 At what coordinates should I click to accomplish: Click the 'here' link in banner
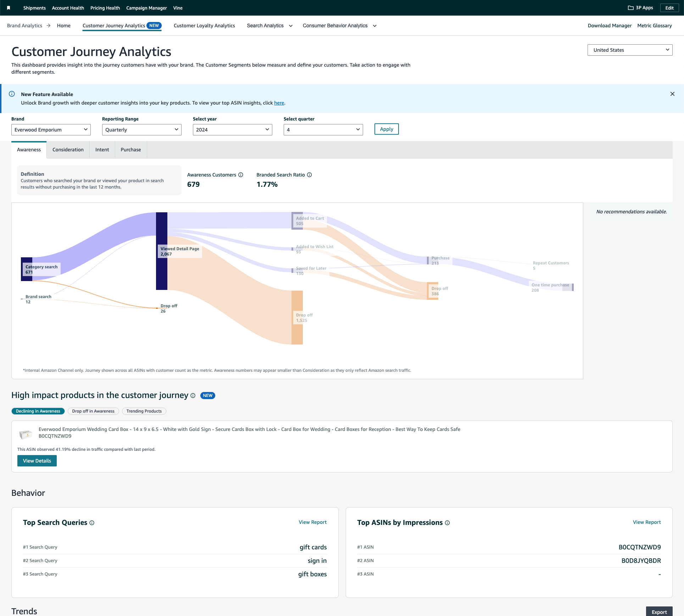coord(279,103)
